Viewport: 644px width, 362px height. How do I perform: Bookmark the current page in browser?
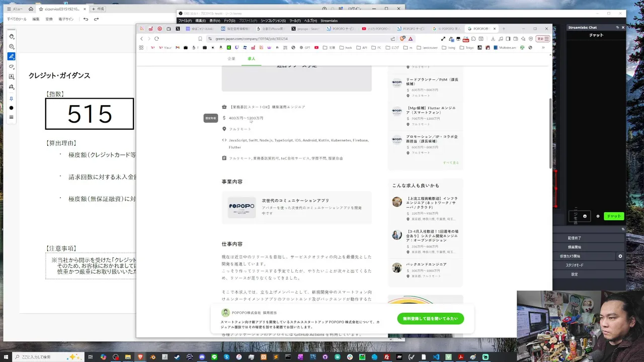tap(200, 39)
